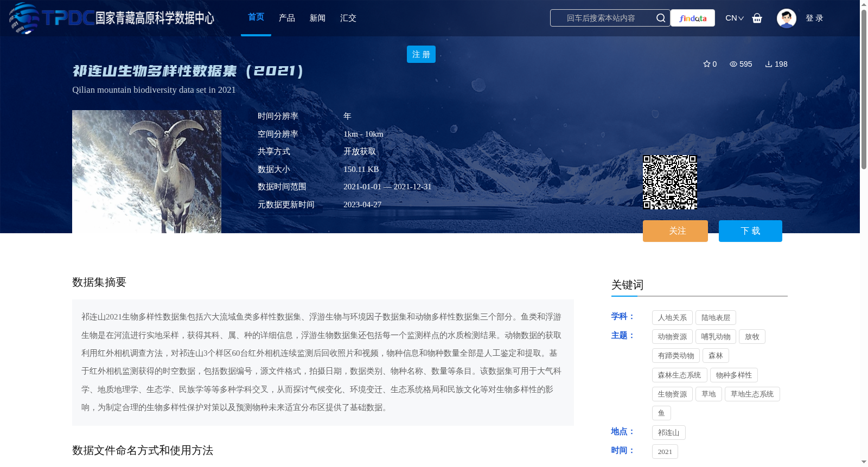
Task: Click the user avatar icon
Action: pos(786,18)
